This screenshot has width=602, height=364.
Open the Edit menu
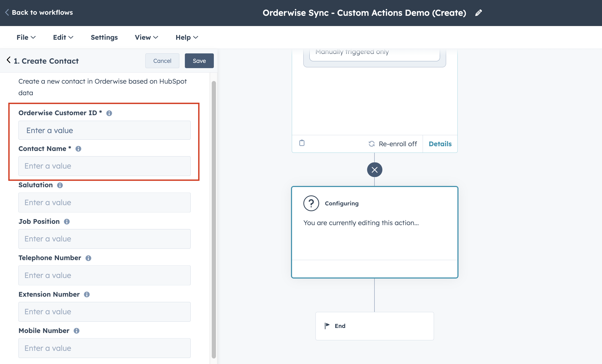coord(63,37)
